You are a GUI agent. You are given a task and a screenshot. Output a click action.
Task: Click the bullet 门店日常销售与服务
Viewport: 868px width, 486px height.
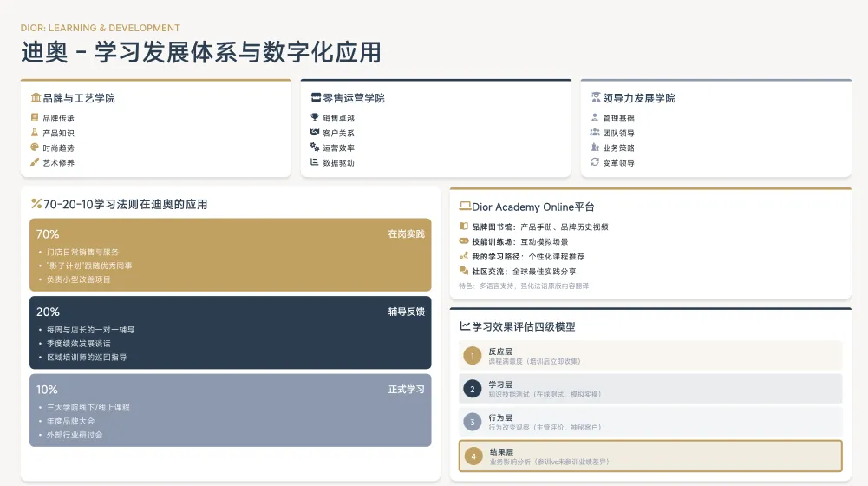[x=82, y=252]
